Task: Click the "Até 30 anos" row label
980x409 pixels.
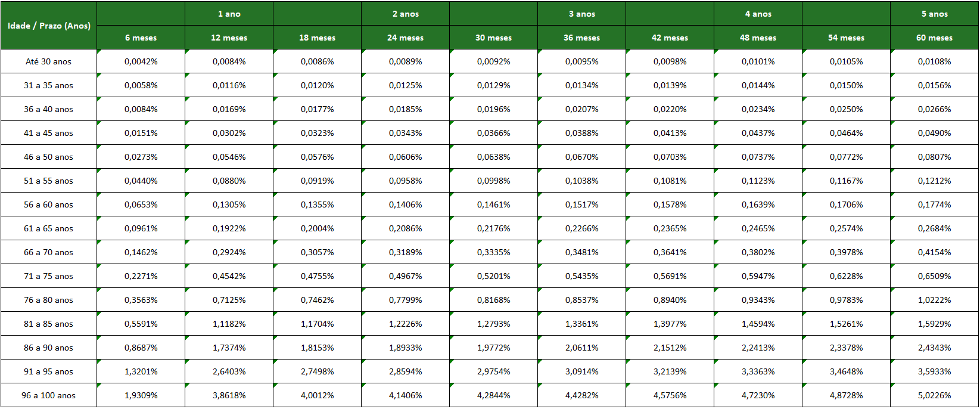Action: click(x=49, y=61)
